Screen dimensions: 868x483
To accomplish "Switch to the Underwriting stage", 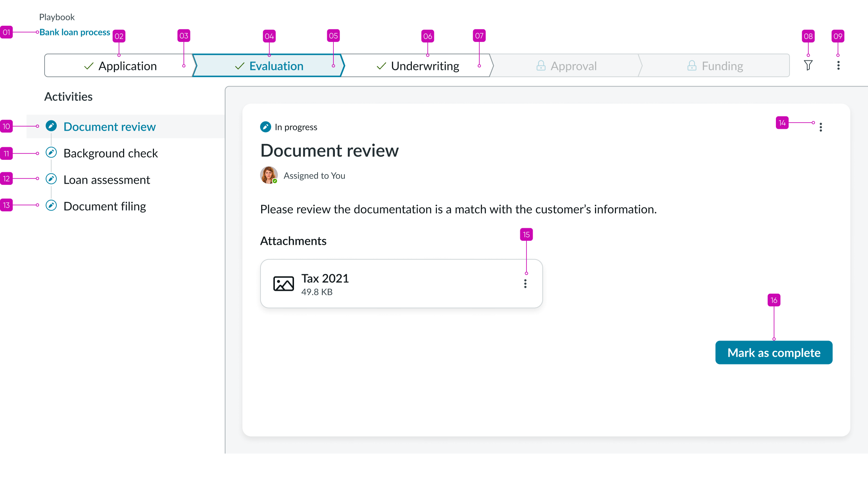I will click(418, 66).
